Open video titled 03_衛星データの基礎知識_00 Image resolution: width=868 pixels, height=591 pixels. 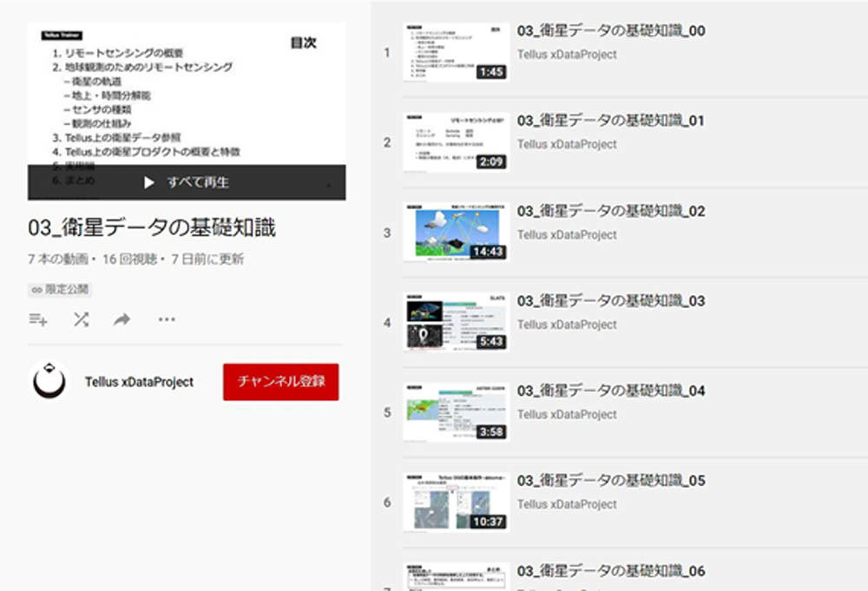click(611, 31)
